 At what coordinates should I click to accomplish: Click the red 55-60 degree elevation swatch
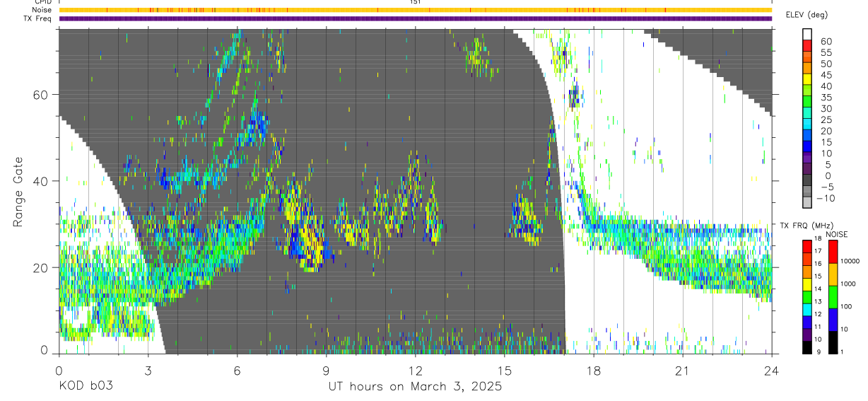tap(808, 45)
